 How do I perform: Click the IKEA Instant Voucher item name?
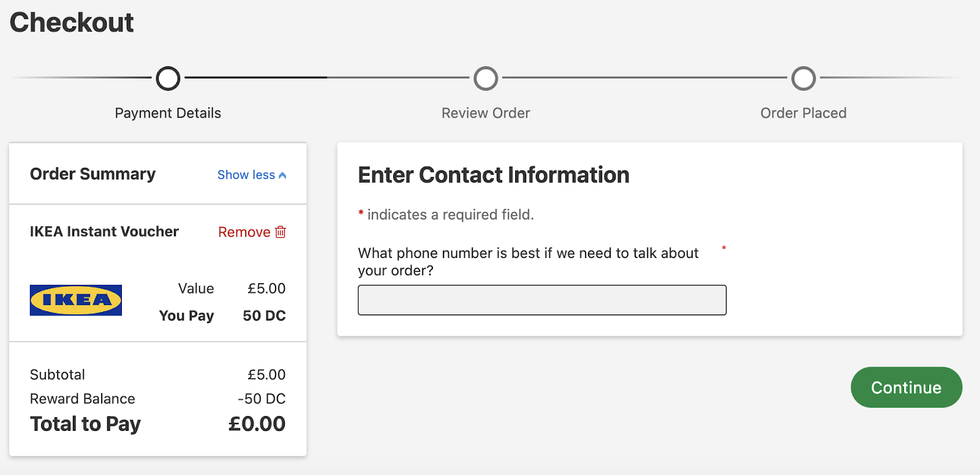tap(104, 232)
